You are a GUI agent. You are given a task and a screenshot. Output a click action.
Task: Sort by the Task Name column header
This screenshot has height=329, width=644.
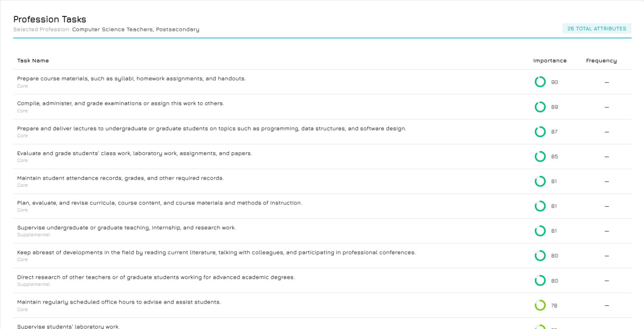click(x=33, y=61)
